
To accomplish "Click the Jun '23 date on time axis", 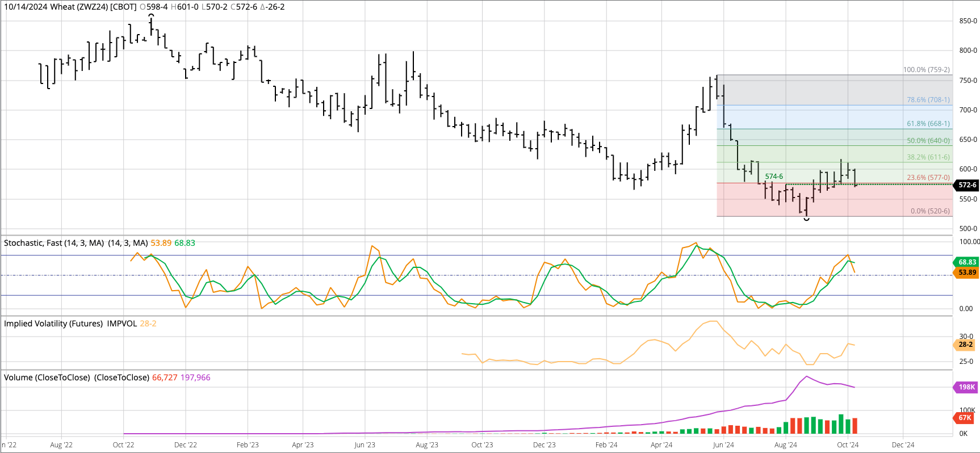I will (365, 445).
